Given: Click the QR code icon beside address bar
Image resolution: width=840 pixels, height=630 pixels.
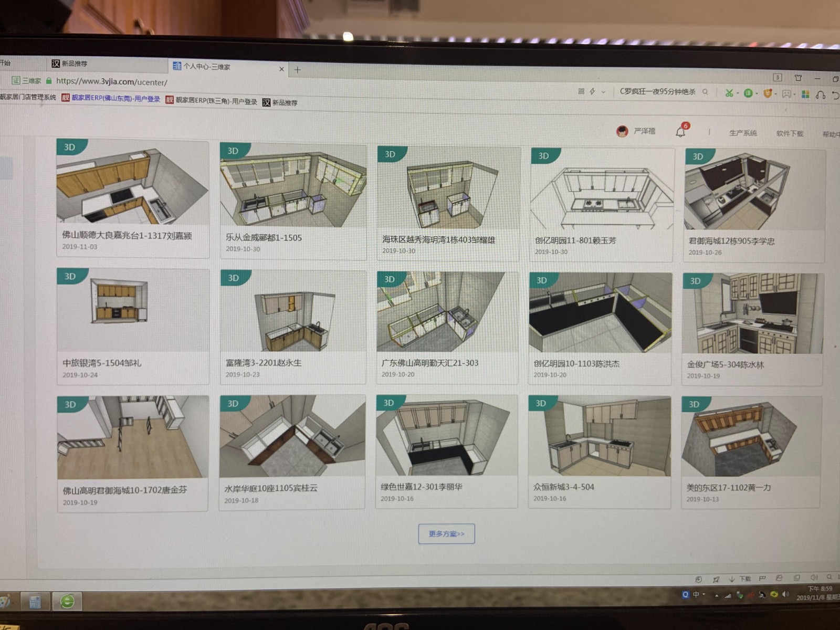Looking at the screenshot, I should coord(581,91).
